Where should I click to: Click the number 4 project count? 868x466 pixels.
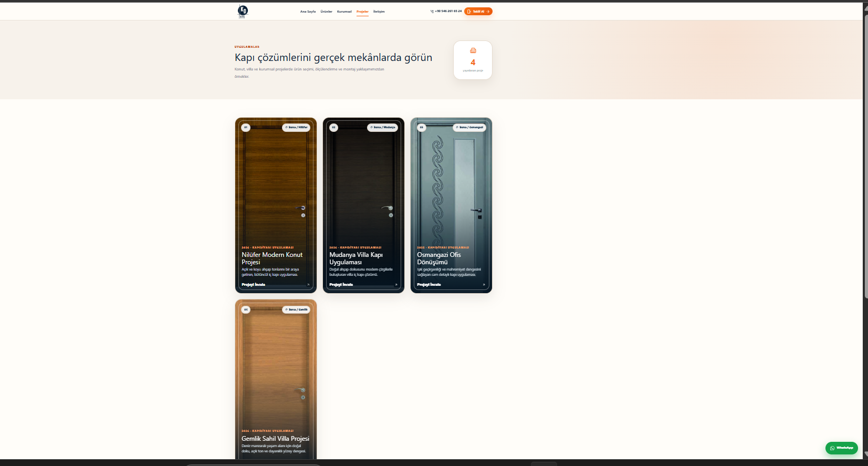pos(473,63)
